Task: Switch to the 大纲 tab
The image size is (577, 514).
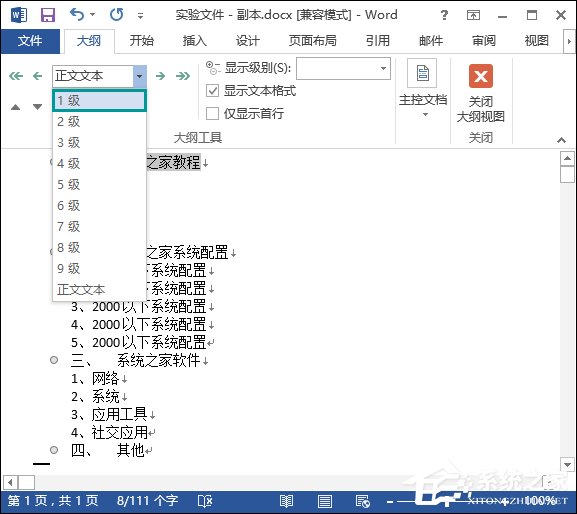Action: click(x=89, y=40)
